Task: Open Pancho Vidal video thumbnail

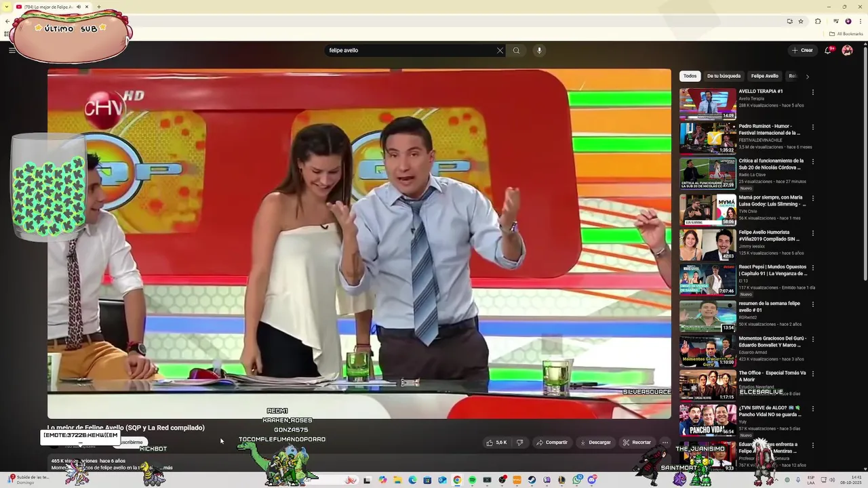Action: [x=707, y=420]
